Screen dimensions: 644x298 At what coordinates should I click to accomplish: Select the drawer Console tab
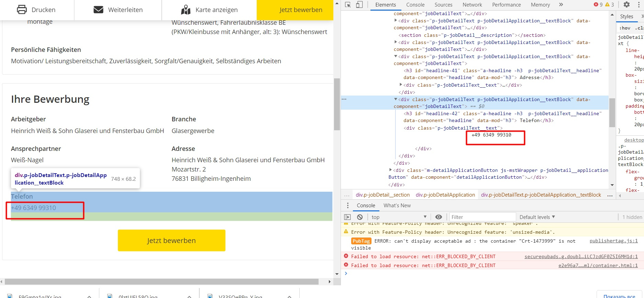point(366,205)
